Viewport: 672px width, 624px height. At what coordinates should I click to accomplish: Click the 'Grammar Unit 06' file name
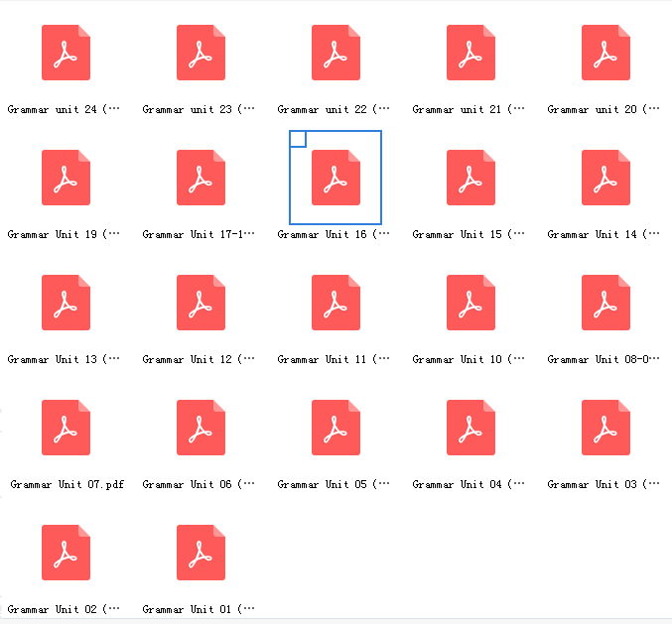pos(199,485)
